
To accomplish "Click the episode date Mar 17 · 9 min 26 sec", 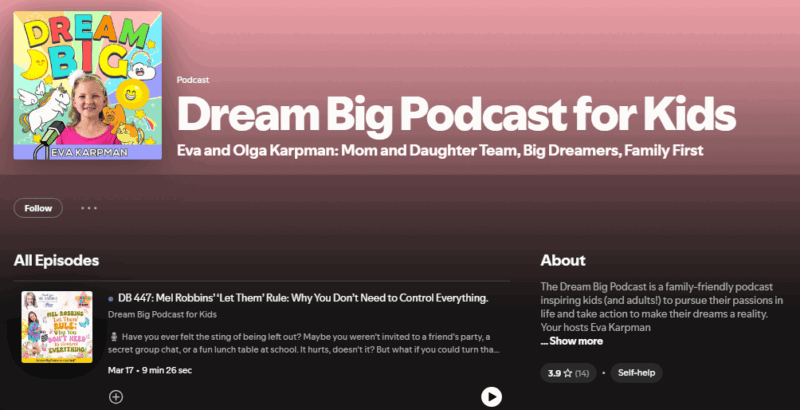I will (150, 370).
